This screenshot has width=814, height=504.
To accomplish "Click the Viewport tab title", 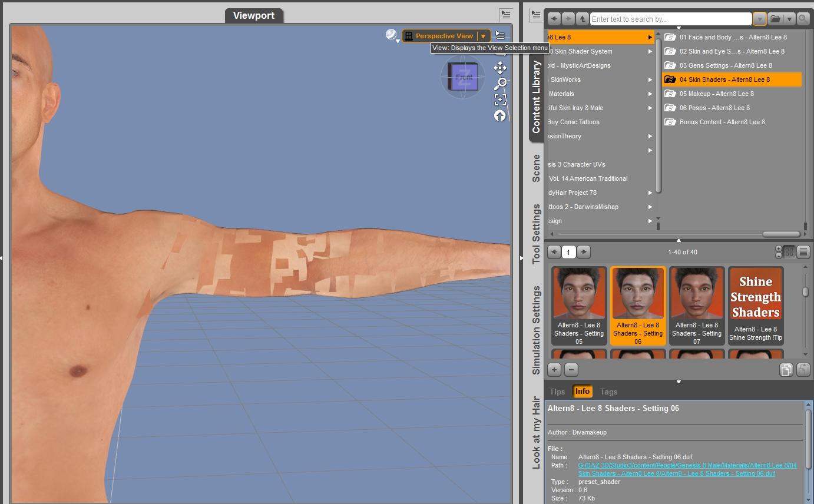I will point(254,15).
